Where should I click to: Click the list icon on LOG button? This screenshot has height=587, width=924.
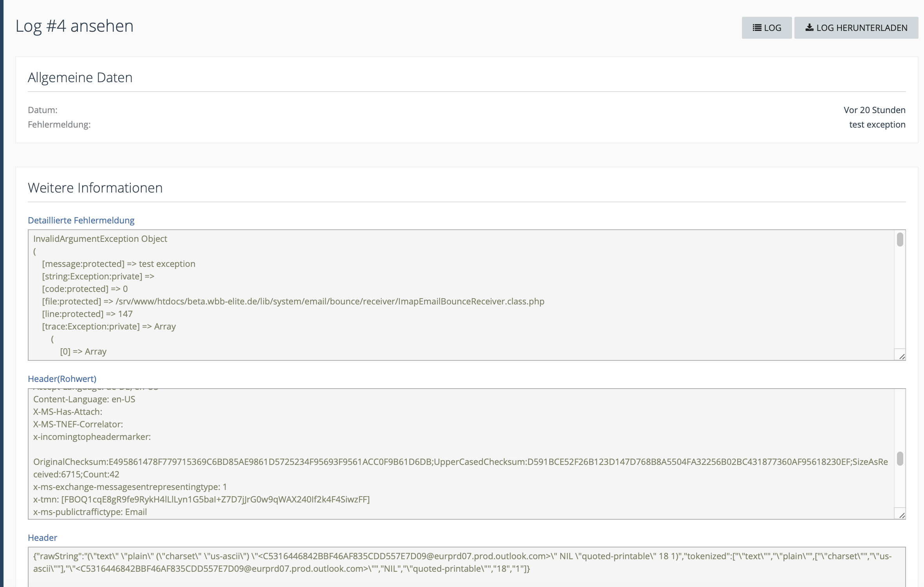click(757, 28)
